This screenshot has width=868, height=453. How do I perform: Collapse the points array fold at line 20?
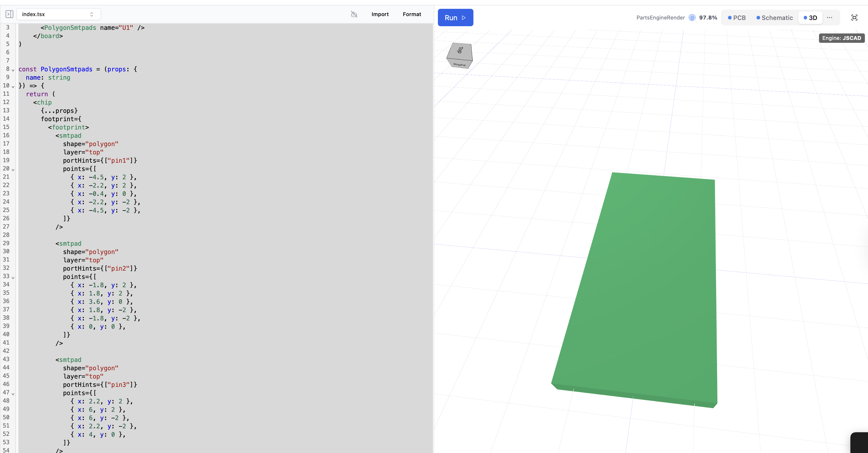tap(13, 170)
